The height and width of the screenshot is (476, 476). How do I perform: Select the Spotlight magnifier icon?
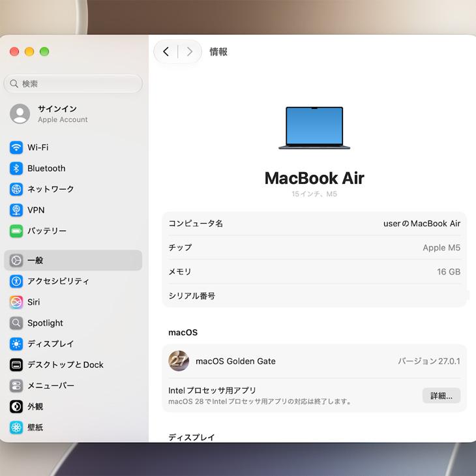pyautogui.click(x=16, y=323)
